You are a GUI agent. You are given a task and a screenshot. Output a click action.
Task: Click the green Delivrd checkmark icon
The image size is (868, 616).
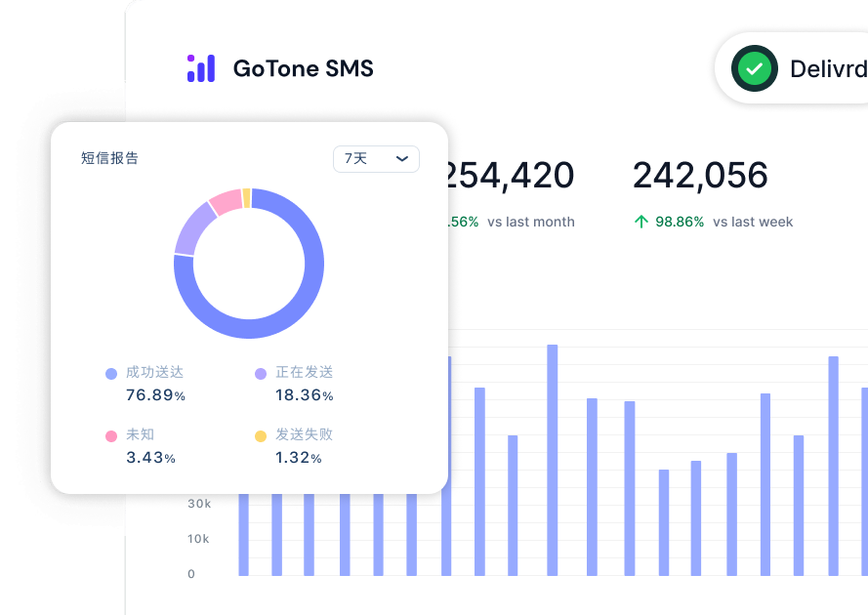(755, 68)
